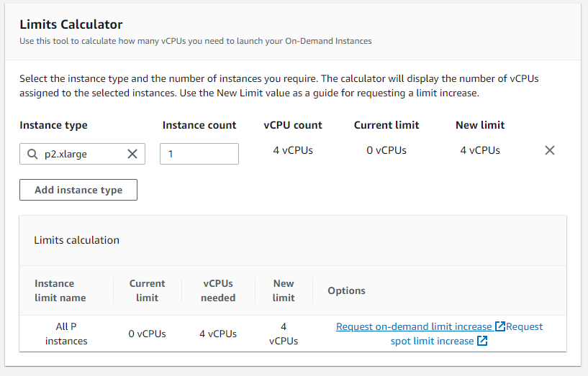This screenshot has height=376, width=588.
Task: Click the Instance count column label
Action: tap(199, 125)
